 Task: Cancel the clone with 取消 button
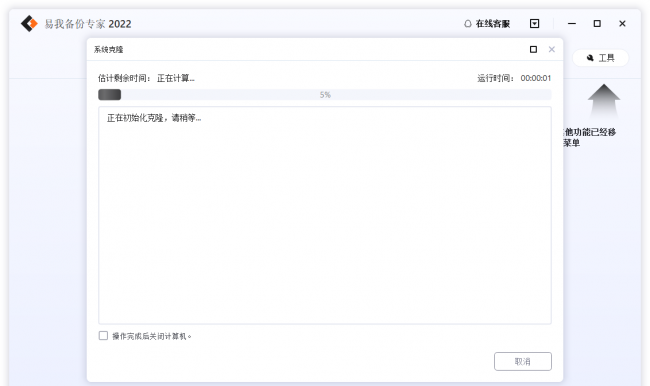click(x=523, y=362)
